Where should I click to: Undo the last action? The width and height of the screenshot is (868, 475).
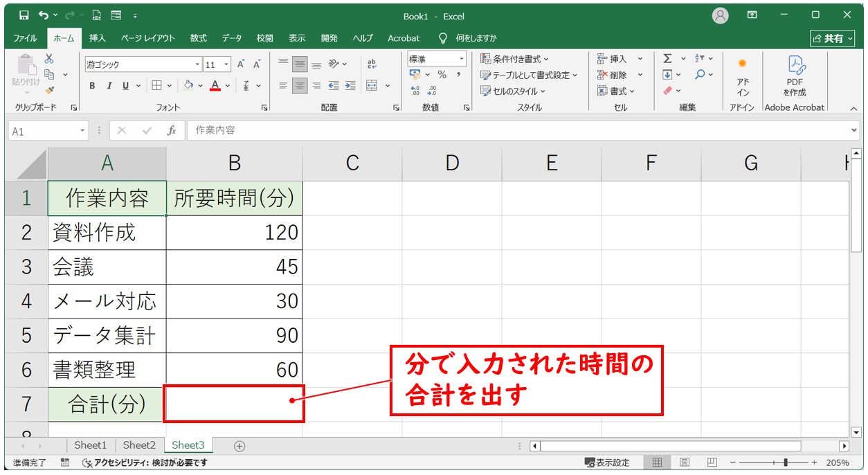(44, 15)
